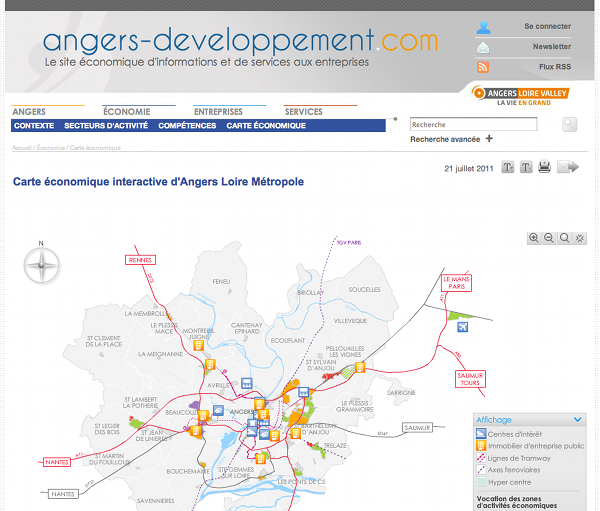
Task: Click the map compass rose
Action: click(x=42, y=265)
